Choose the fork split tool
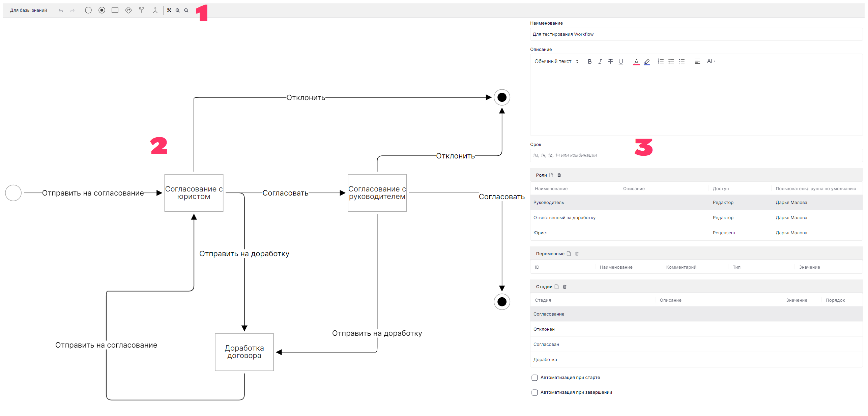The image size is (868, 416). tap(142, 10)
